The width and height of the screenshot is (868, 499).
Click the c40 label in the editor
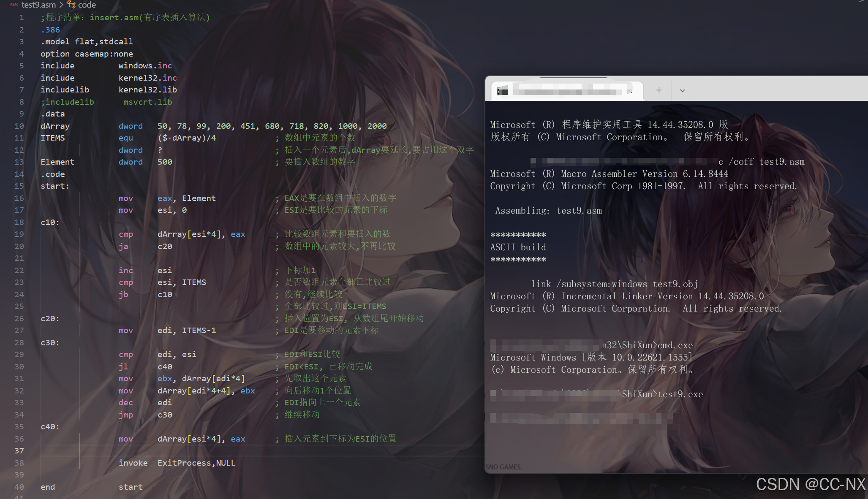pos(50,427)
